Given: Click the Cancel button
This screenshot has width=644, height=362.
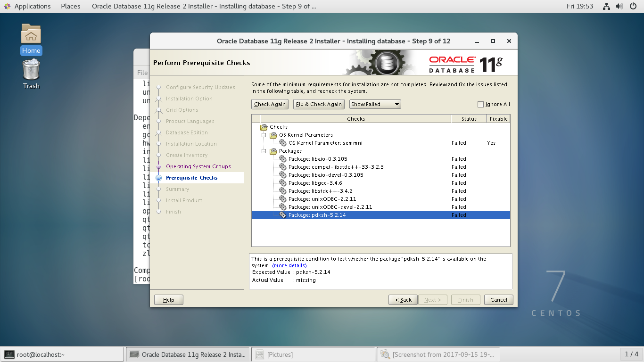Looking at the screenshot, I should (x=499, y=300).
